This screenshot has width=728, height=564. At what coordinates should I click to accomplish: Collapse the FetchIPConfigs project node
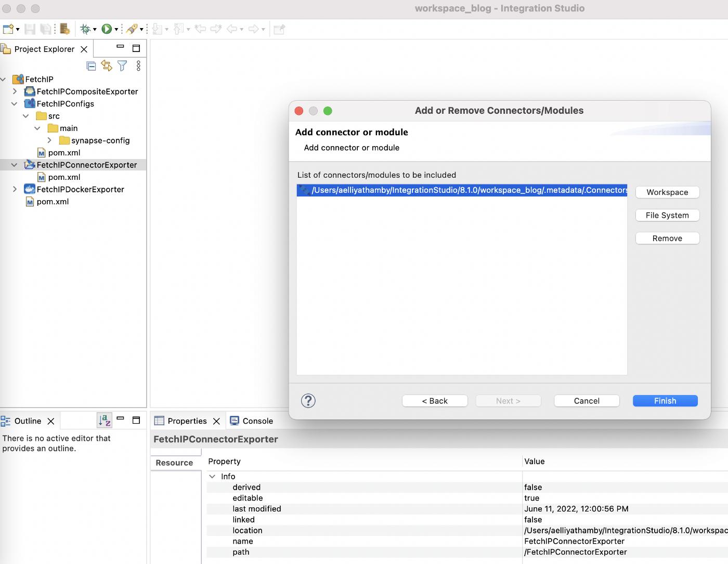click(x=15, y=103)
